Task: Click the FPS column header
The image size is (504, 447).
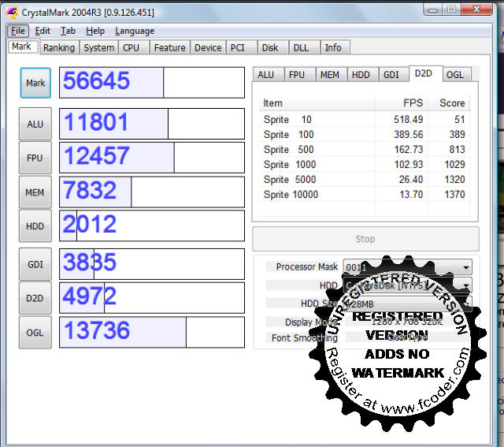Action: (401, 103)
